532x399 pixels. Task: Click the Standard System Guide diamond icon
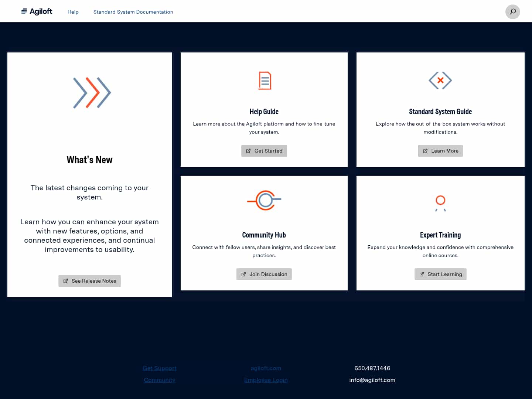pyautogui.click(x=440, y=81)
